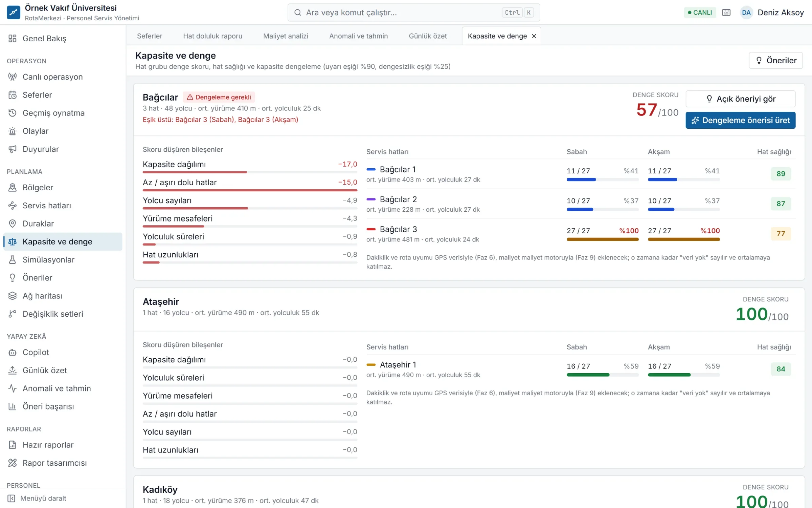812x508 pixels.
Task: Go to Geçmiş oynatma page
Action: (63, 113)
